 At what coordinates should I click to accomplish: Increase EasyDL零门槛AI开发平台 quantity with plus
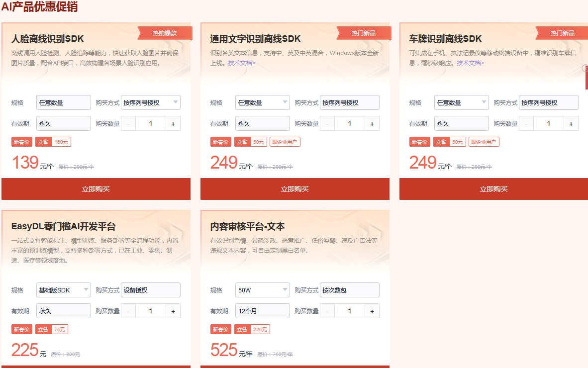[173, 311]
